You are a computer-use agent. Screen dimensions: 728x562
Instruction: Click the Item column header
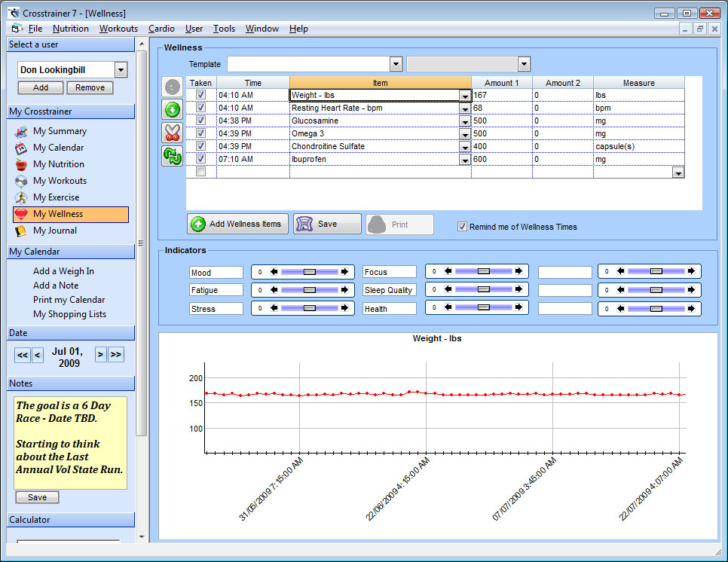click(x=381, y=83)
